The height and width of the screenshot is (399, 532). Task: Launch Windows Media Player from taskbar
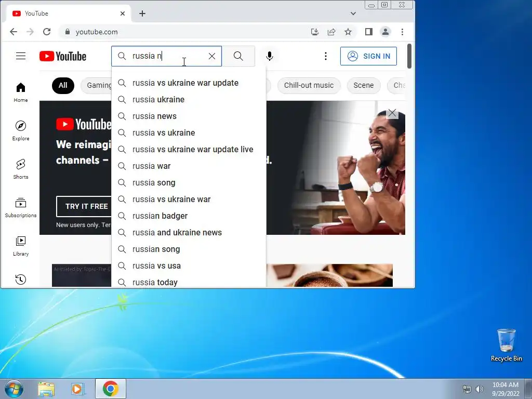pyautogui.click(x=78, y=389)
